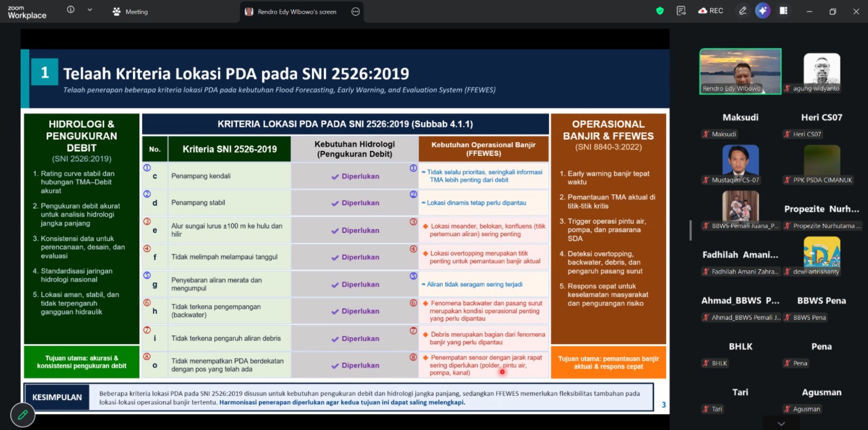The width and height of the screenshot is (868, 430).
Task: Click the large Maksudi name tile
Action: click(741, 117)
